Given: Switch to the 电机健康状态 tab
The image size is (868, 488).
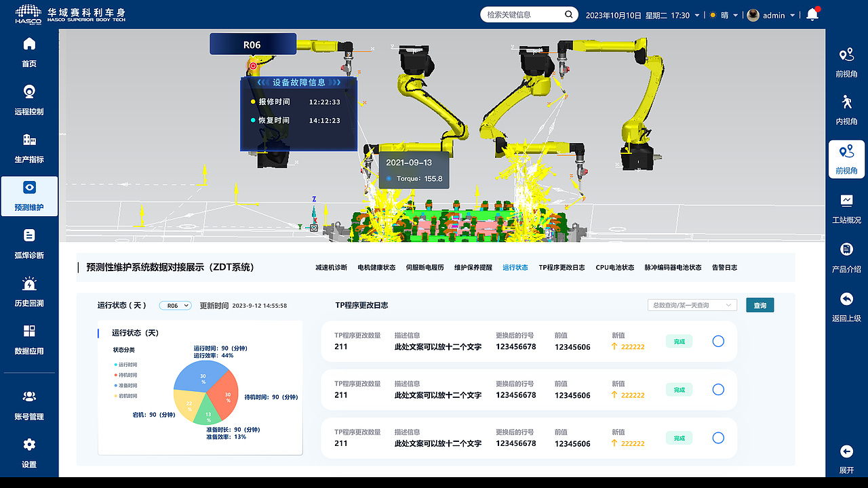Looking at the screenshot, I should tap(376, 268).
